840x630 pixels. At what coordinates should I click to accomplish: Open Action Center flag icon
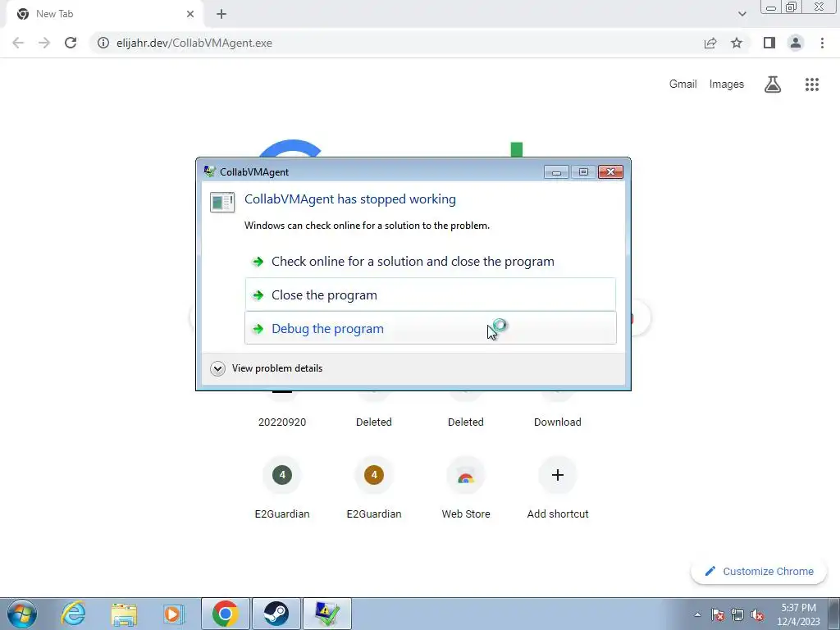(718, 614)
